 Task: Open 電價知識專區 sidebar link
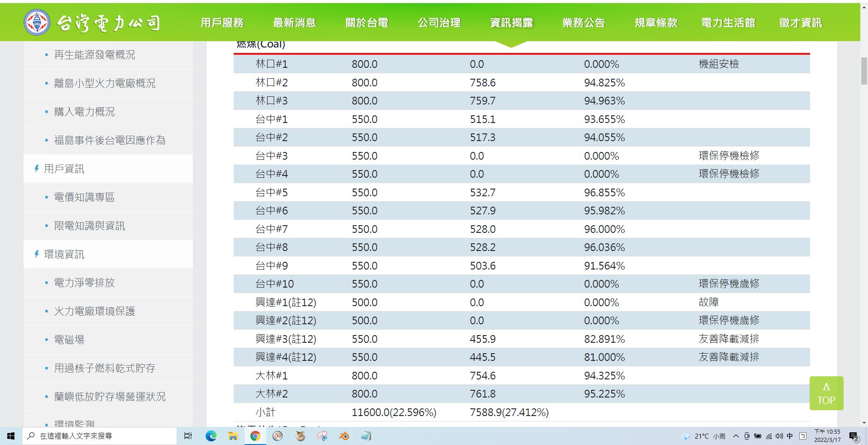point(84,197)
